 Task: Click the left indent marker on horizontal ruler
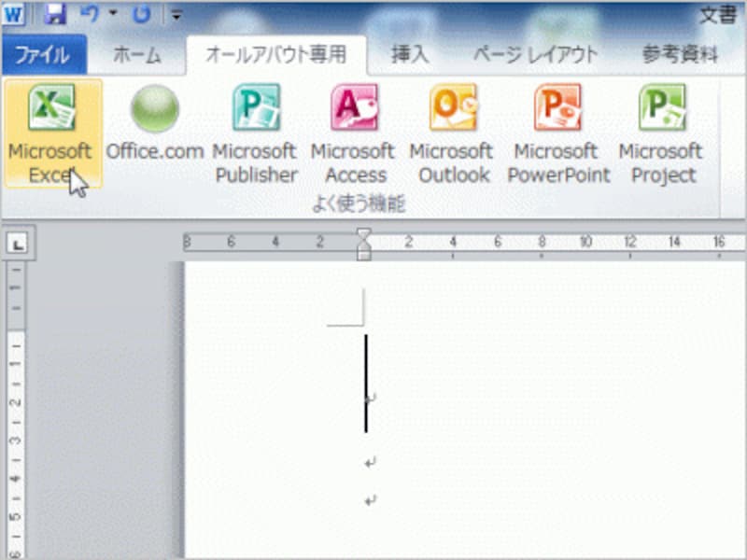coord(364,254)
